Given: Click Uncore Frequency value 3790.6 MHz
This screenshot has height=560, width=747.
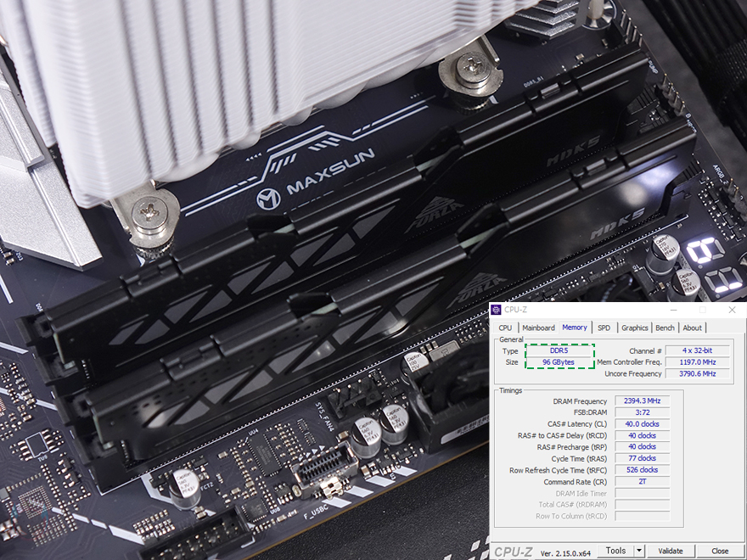Looking at the screenshot, I should pyautogui.click(x=697, y=374).
